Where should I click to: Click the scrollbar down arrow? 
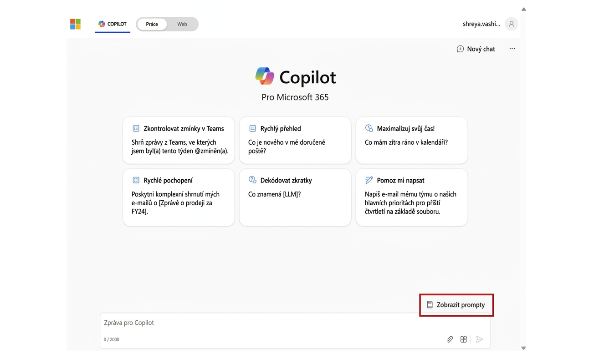[523, 348]
